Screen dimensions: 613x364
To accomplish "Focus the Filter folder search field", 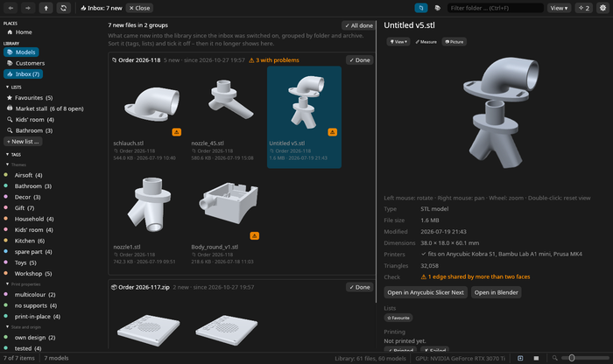I will (x=495, y=8).
